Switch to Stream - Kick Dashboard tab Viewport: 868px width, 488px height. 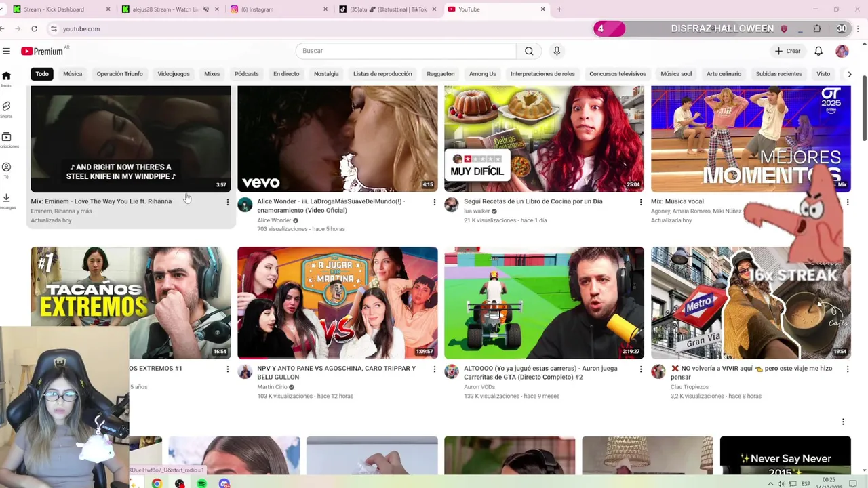61,9
